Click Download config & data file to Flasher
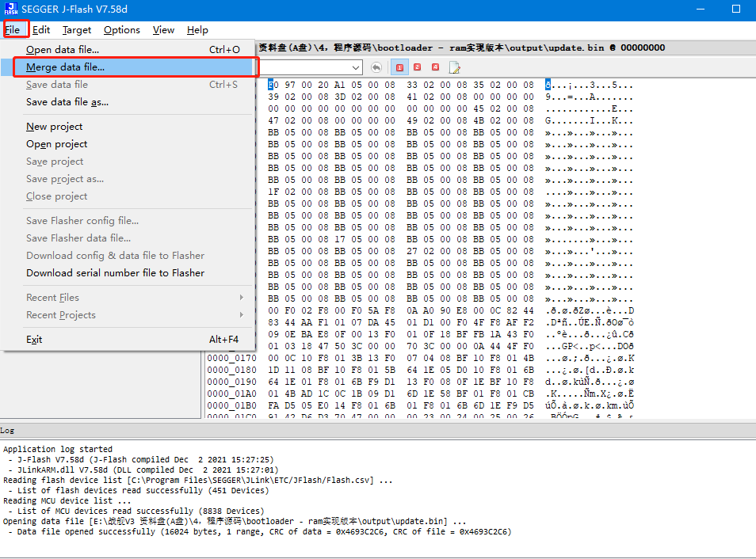 pyautogui.click(x=128, y=256)
